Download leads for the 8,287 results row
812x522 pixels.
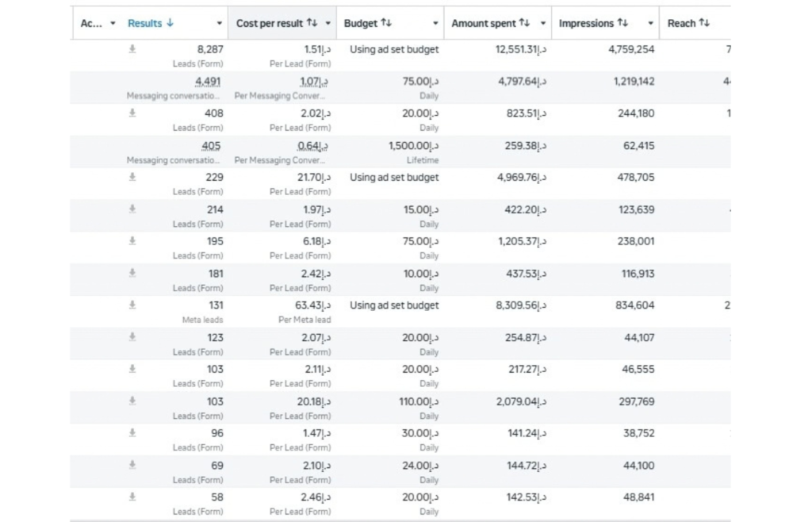(132, 49)
